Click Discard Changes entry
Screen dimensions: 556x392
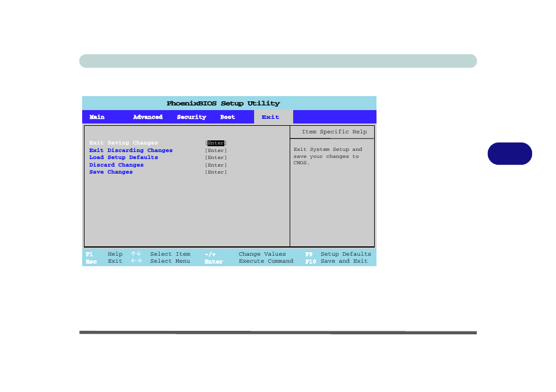point(117,165)
